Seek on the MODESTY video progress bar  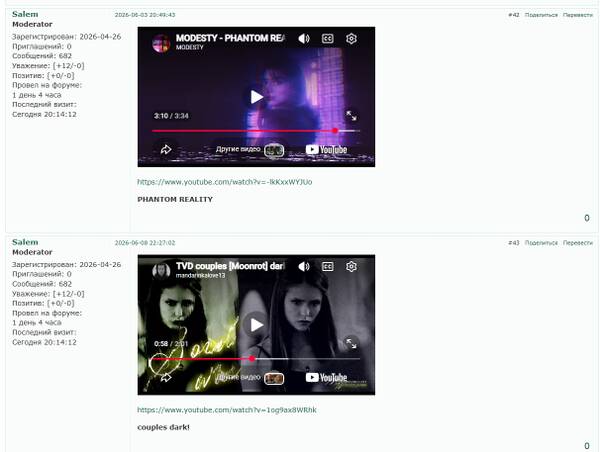(x=256, y=131)
